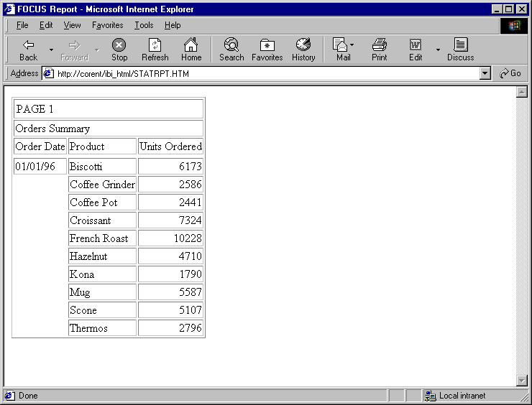The image size is (532, 405).
Task: Open the Address bar dropdown list
Action: [485, 73]
